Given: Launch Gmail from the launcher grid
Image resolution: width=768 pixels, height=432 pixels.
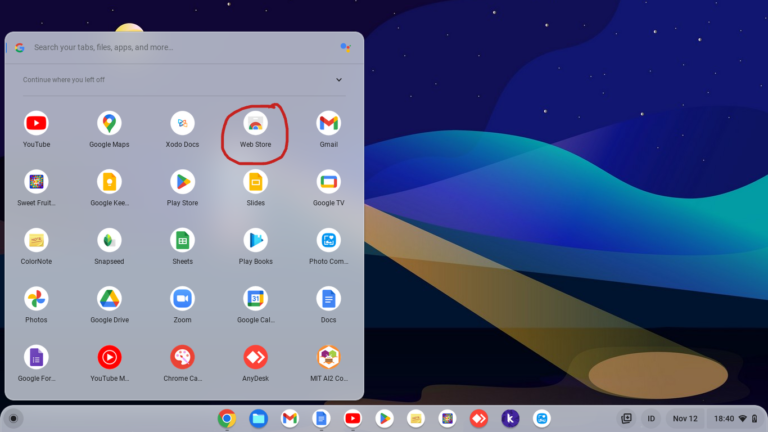Looking at the screenshot, I should pos(329,123).
